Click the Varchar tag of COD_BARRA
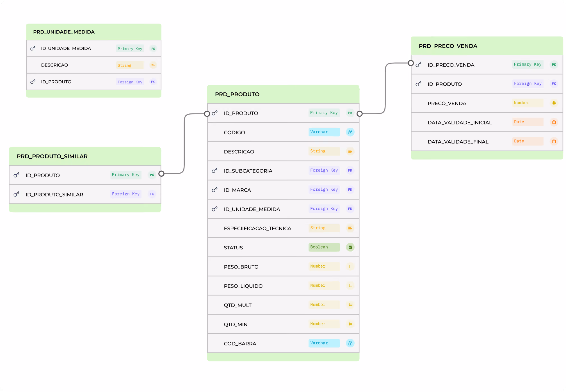The height and width of the screenshot is (392, 566). pyautogui.click(x=324, y=343)
